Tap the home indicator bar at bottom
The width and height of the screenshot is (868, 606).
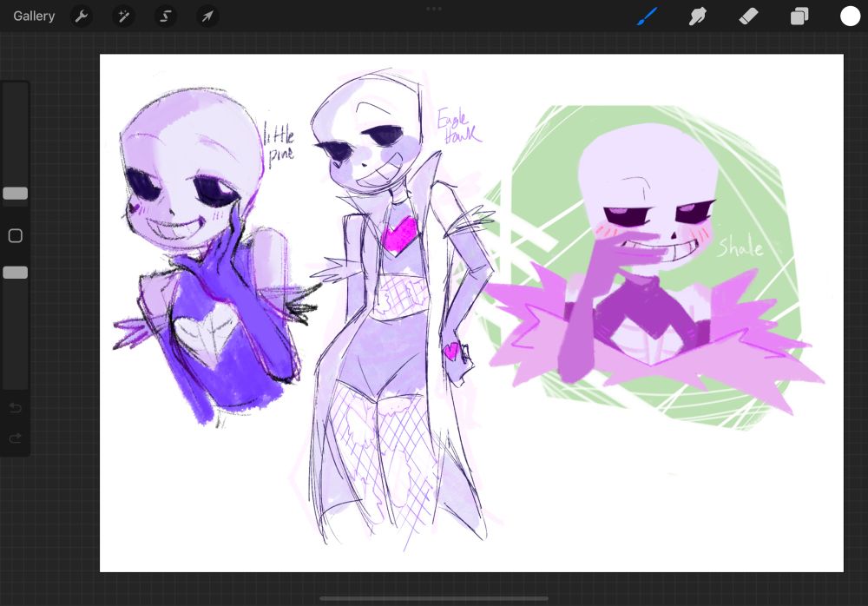coord(434,598)
